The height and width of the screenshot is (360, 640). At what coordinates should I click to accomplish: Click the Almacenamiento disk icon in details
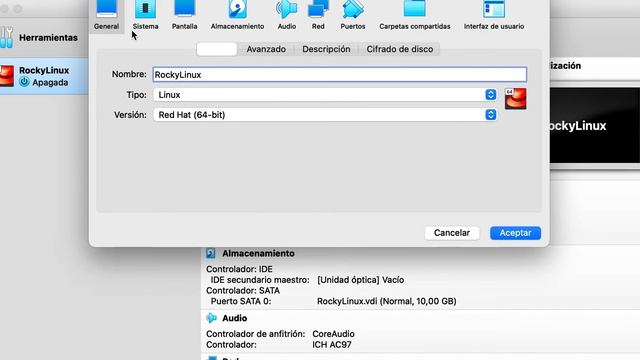[211, 253]
